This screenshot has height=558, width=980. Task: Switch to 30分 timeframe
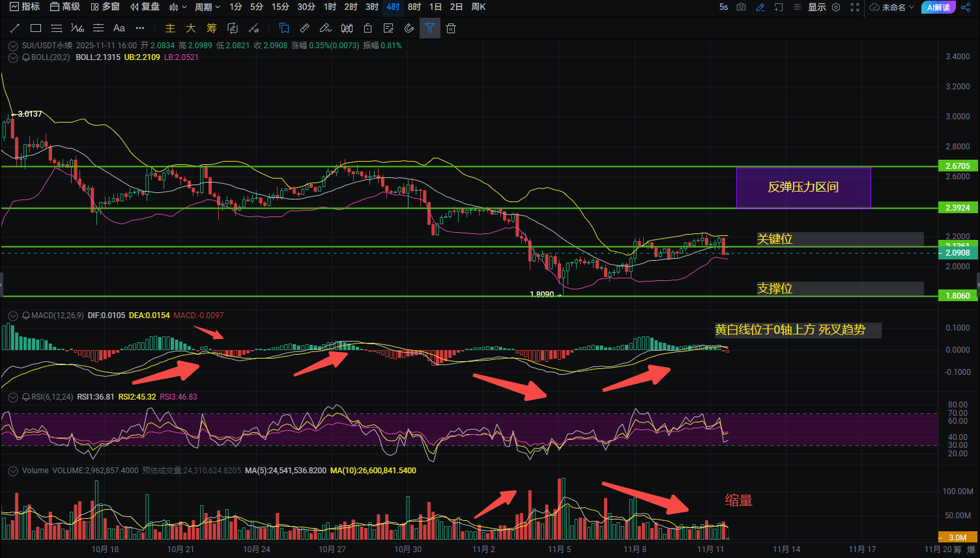[x=306, y=7]
